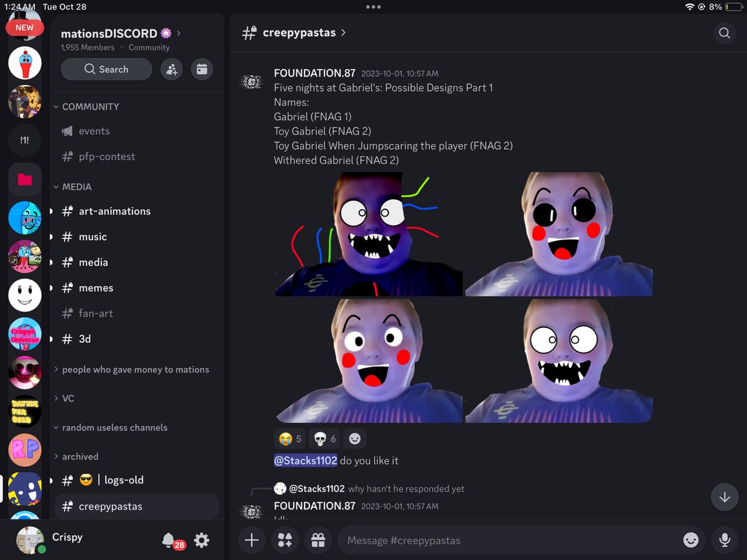Expand the VC category
The image size is (747, 560).
pos(63,398)
